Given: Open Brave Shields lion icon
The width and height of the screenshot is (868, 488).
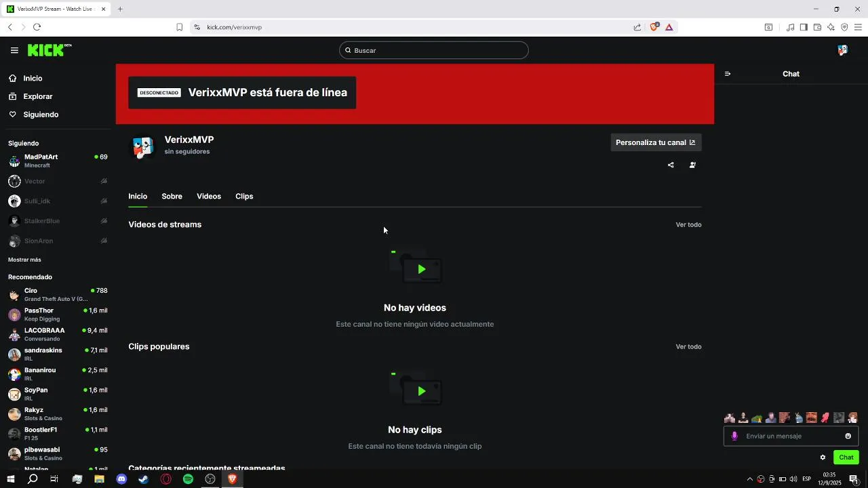Looking at the screenshot, I should 654,27.
